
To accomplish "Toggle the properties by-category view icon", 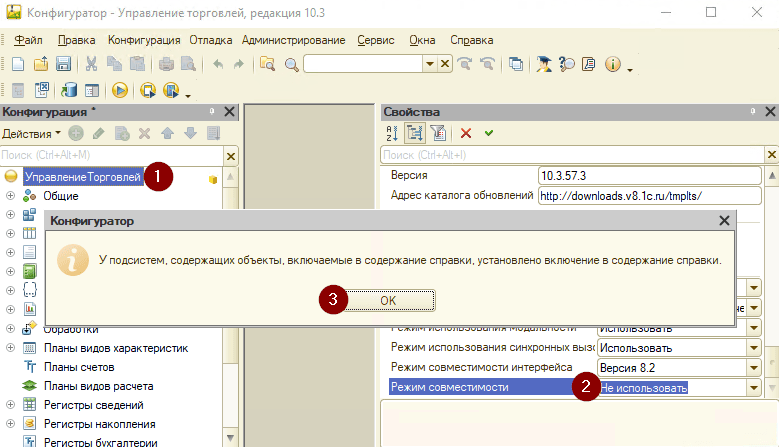I will [x=415, y=133].
